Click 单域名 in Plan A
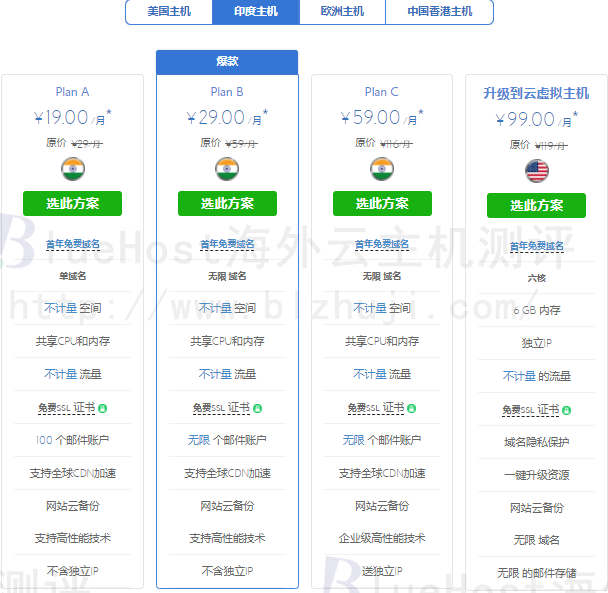 (73, 276)
